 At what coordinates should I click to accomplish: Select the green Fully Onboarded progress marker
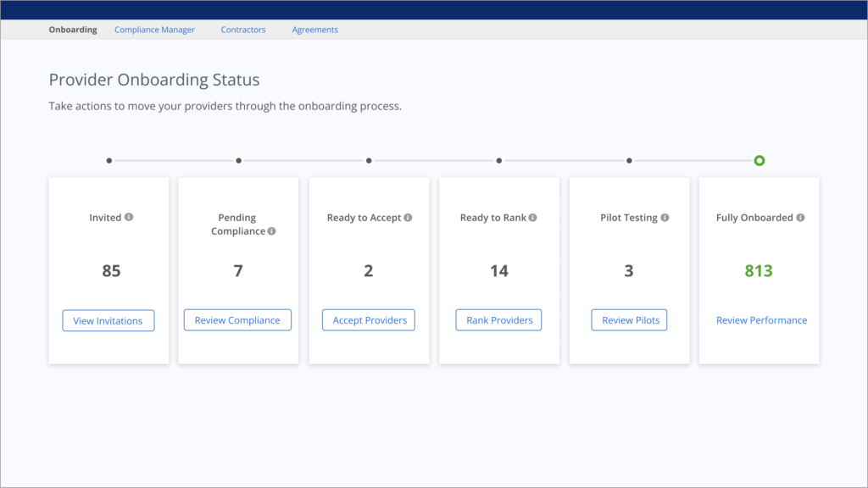point(759,160)
